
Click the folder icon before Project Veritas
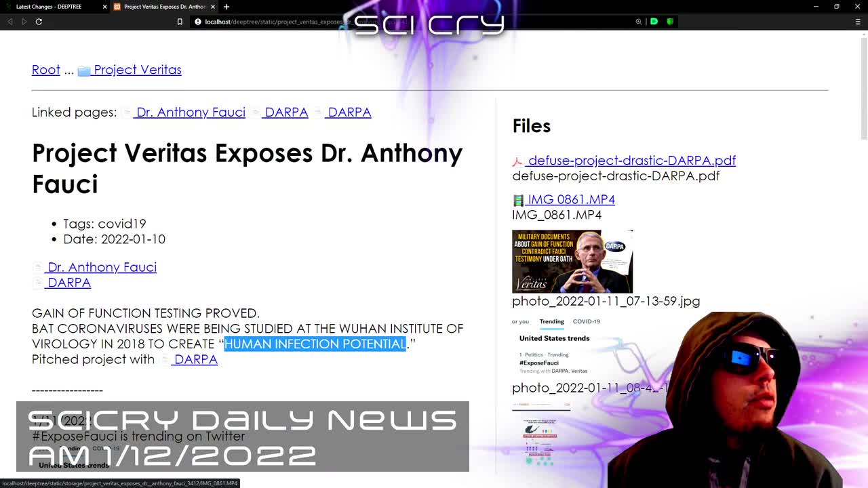point(84,70)
